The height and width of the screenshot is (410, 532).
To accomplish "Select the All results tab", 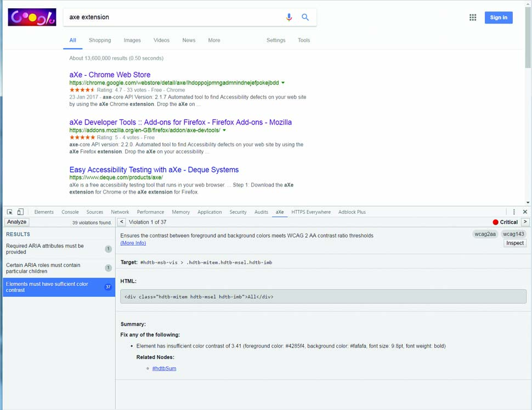I will point(72,41).
